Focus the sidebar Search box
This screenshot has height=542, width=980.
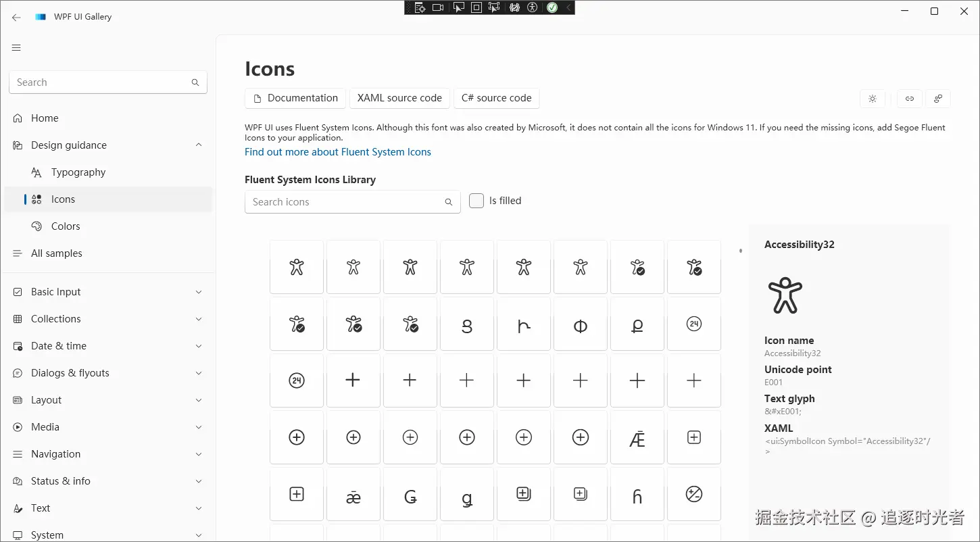tap(108, 82)
